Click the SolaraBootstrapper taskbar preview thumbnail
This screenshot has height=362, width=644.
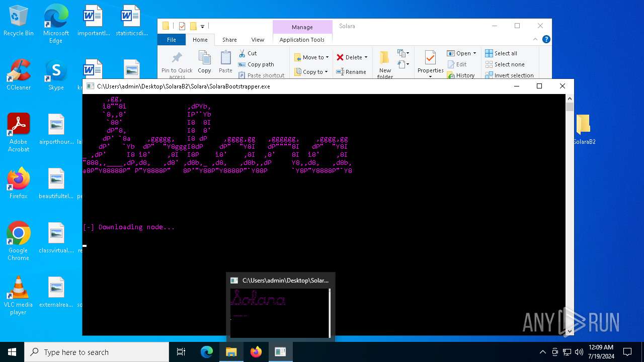coord(281,307)
